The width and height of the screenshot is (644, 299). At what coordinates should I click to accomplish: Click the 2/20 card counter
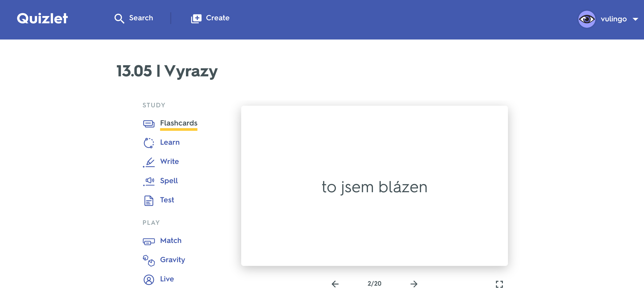click(374, 284)
